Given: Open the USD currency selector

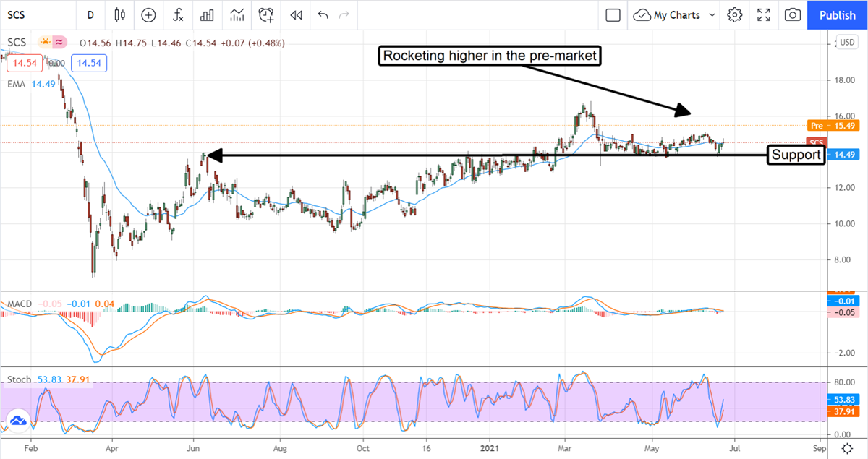Looking at the screenshot, I should pyautogui.click(x=846, y=38).
